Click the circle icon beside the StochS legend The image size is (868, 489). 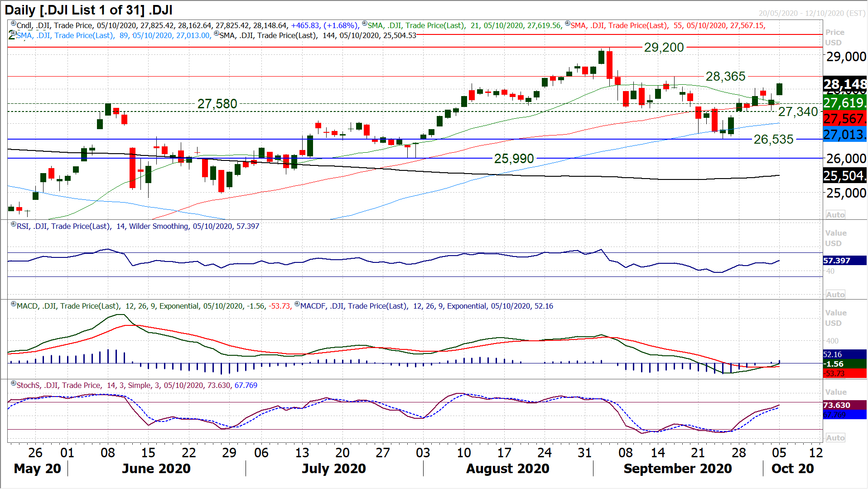click(13, 383)
